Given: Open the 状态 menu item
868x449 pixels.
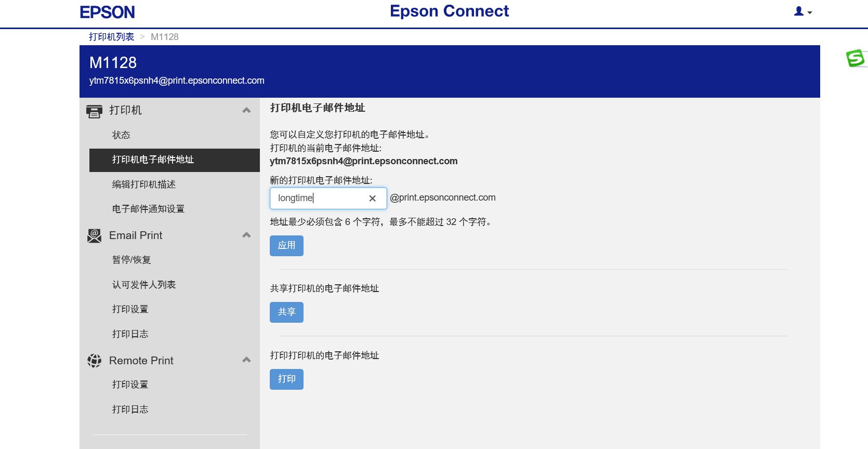Looking at the screenshot, I should click(121, 135).
